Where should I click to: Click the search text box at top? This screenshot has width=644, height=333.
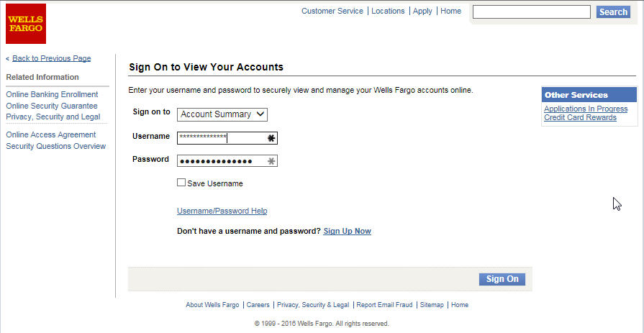tap(532, 12)
